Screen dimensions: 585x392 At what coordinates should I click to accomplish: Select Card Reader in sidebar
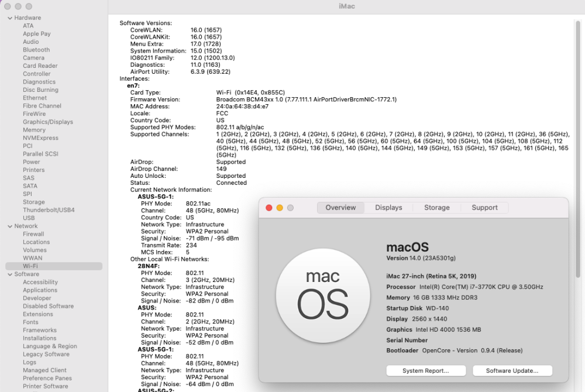coord(40,66)
